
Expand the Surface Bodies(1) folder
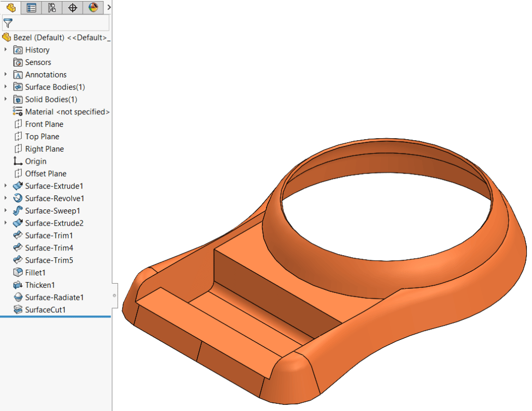click(x=5, y=87)
